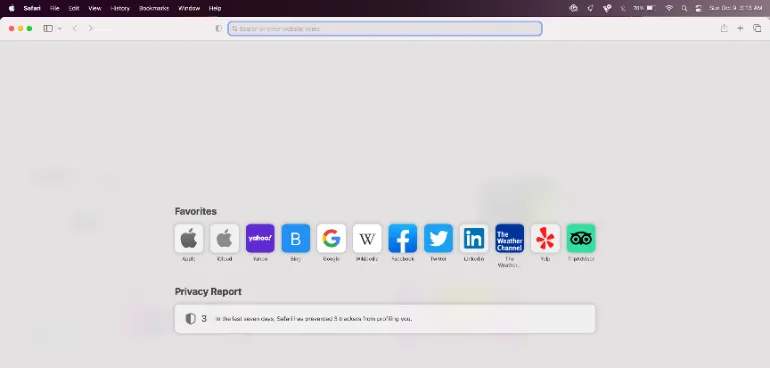Open the LinkedIn favorite tile
Screen dimensions: 770x368
(x=474, y=238)
